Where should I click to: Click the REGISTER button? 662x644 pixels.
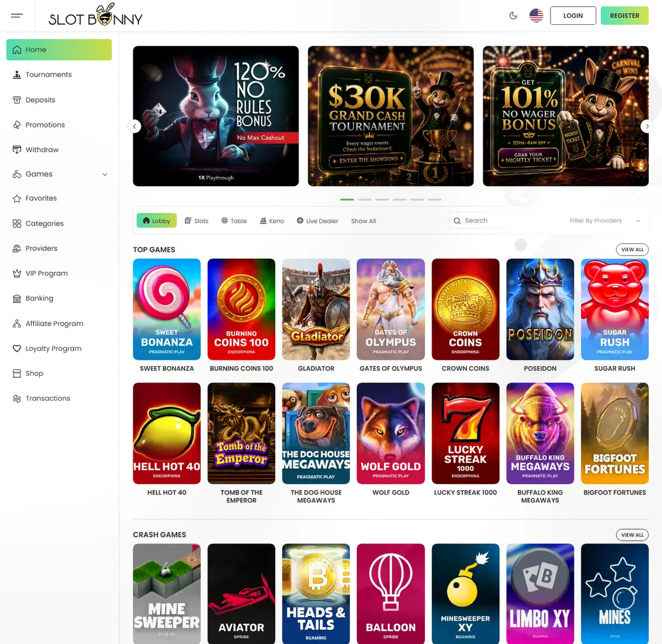point(624,15)
